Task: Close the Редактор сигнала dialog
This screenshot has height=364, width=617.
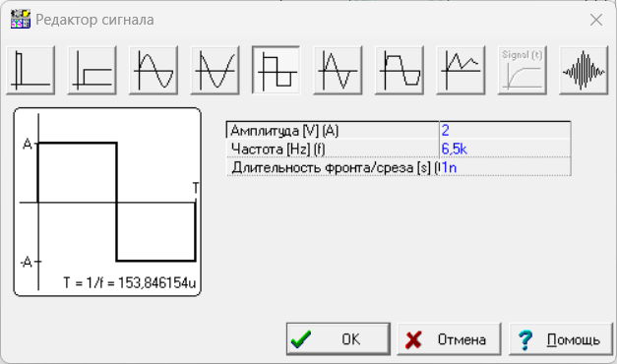Action: (596, 20)
